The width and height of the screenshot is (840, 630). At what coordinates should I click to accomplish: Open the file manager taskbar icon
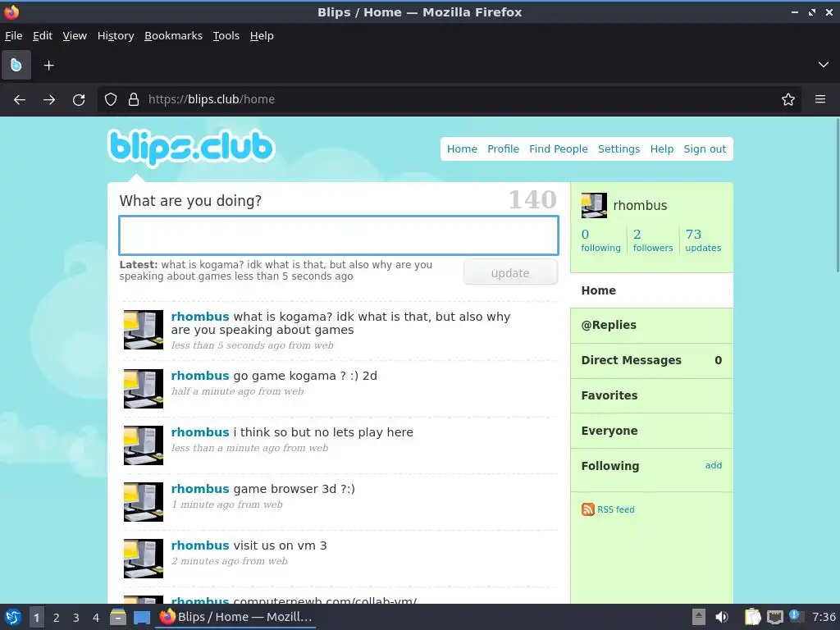pyautogui.click(x=118, y=617)
